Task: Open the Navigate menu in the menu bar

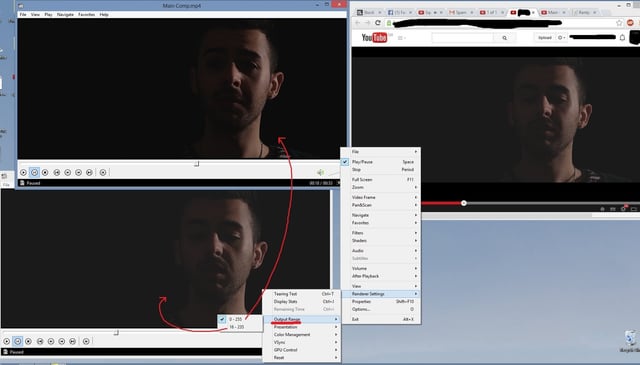Action: coord(65,14)
